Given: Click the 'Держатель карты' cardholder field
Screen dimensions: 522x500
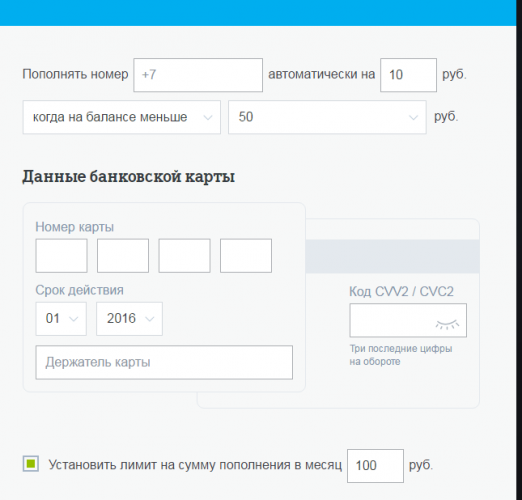Looking at the screenshot, I should [164, 362].
